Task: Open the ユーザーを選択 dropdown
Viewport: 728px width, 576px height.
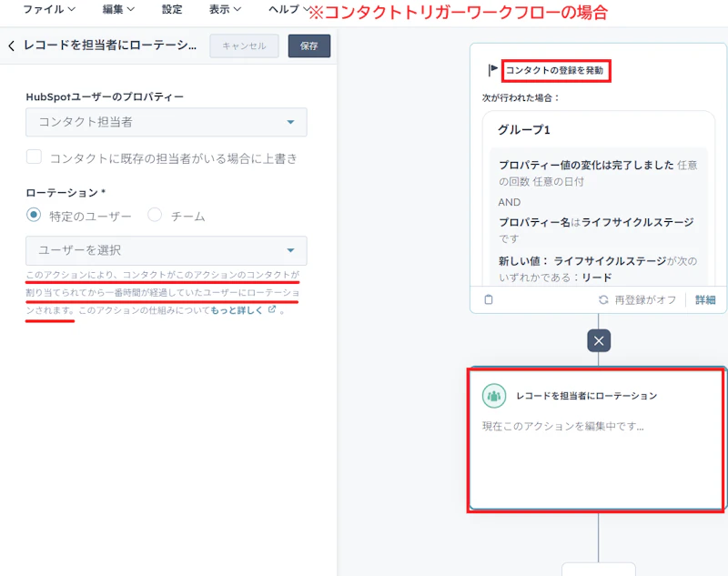Action: [167, 250]
